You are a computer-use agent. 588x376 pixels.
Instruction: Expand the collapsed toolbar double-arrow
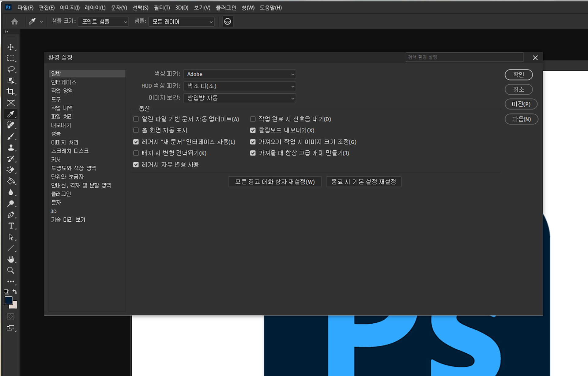tap(6, 32)
